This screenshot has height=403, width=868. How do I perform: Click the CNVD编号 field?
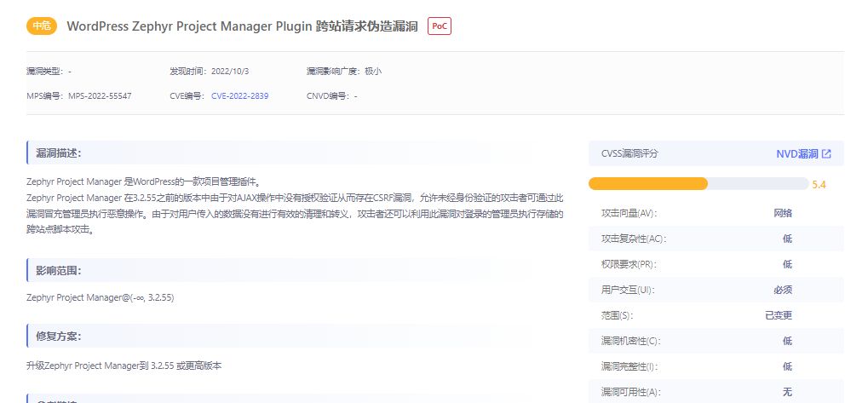coord(332,95)
